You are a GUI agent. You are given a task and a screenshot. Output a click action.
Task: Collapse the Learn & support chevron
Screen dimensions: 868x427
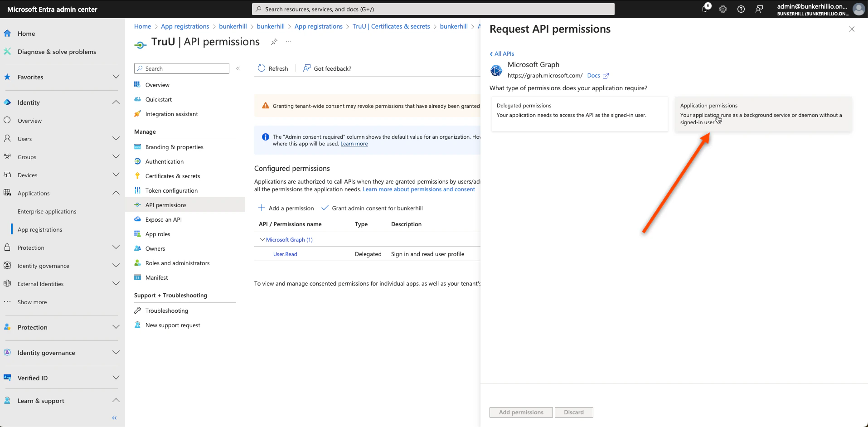(x=116, y=400)
